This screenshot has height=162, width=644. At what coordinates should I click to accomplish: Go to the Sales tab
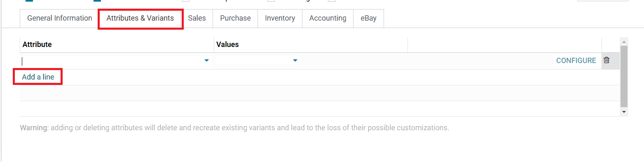click(197, 18)
